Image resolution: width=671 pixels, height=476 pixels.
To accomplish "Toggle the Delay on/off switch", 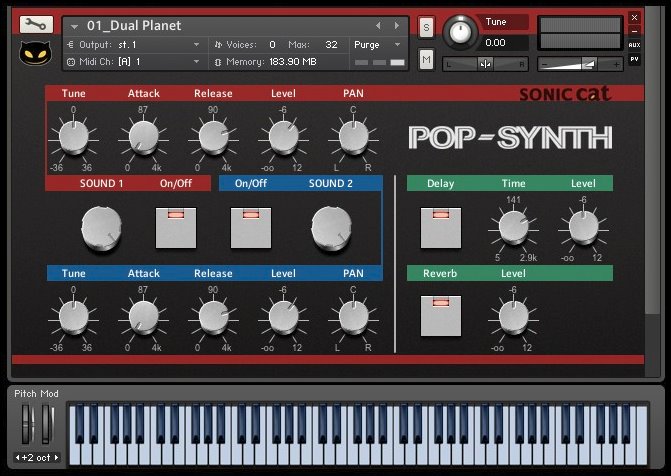I will [x=441, y=228].
